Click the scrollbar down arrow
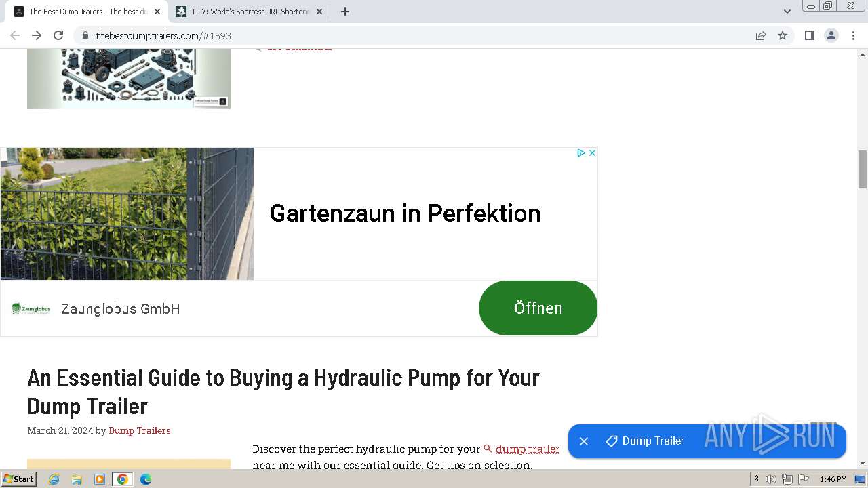Viewport: 868px width, 488px height. click(x=863, y=463)
